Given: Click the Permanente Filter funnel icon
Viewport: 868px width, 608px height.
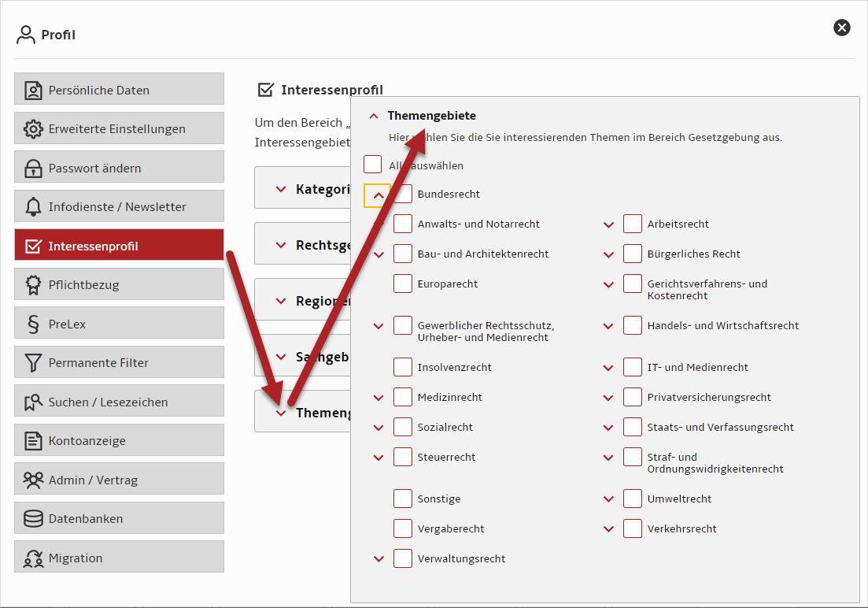Looking at the screenshot, I should [33, 363].
